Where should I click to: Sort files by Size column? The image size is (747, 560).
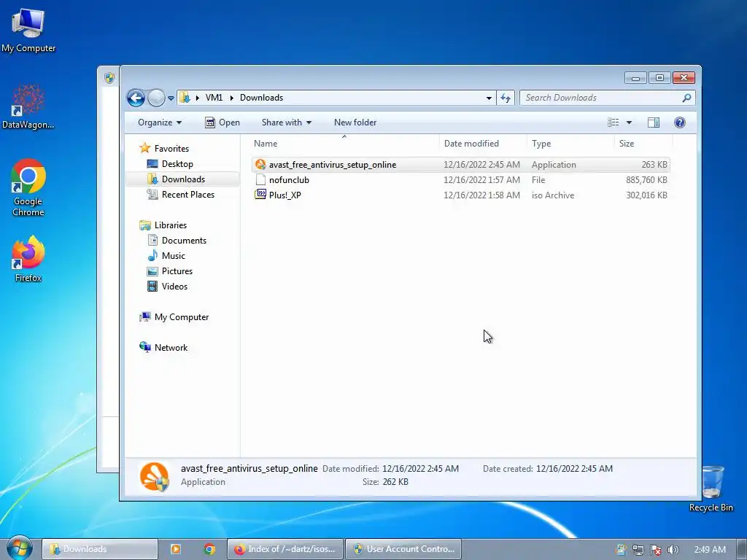coord(643,144)
